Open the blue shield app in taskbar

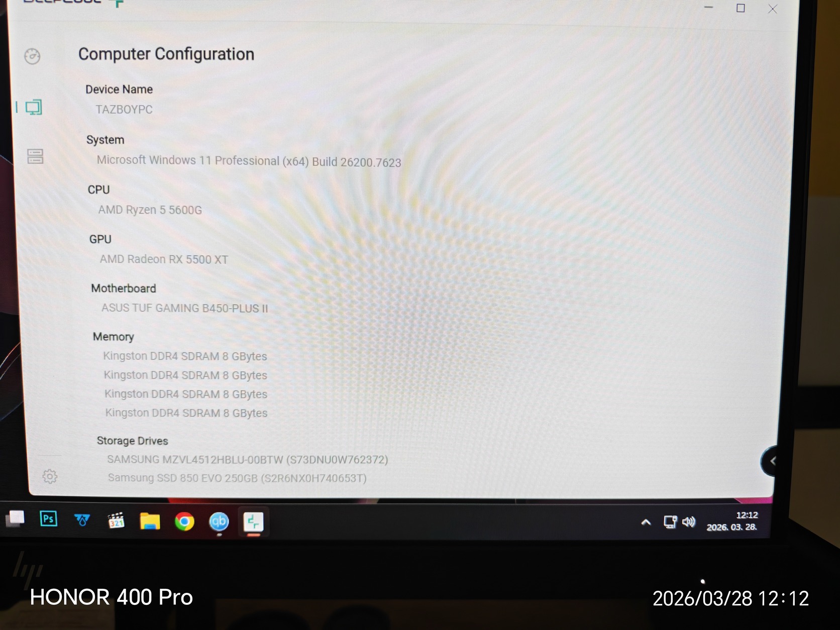click(82, 520)
